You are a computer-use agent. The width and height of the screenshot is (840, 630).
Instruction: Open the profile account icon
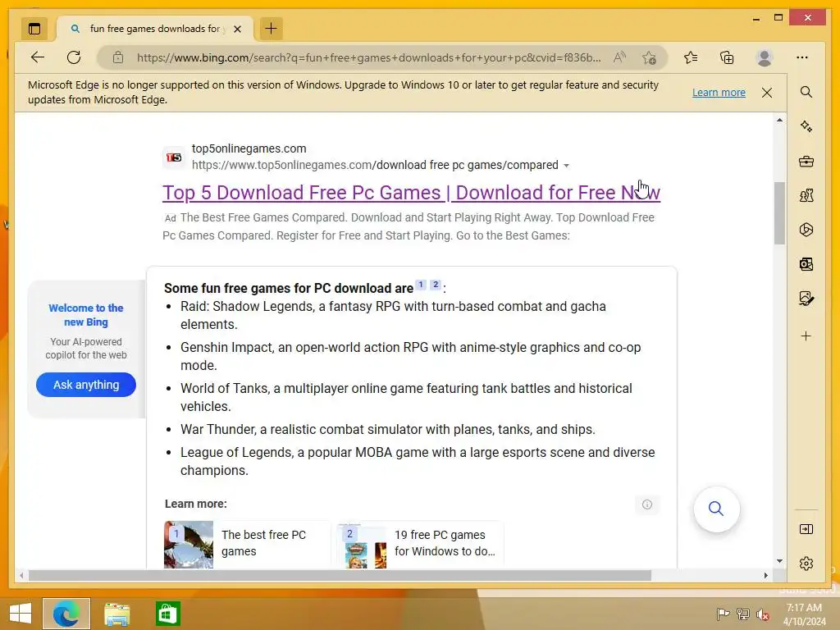click(765, 57)
